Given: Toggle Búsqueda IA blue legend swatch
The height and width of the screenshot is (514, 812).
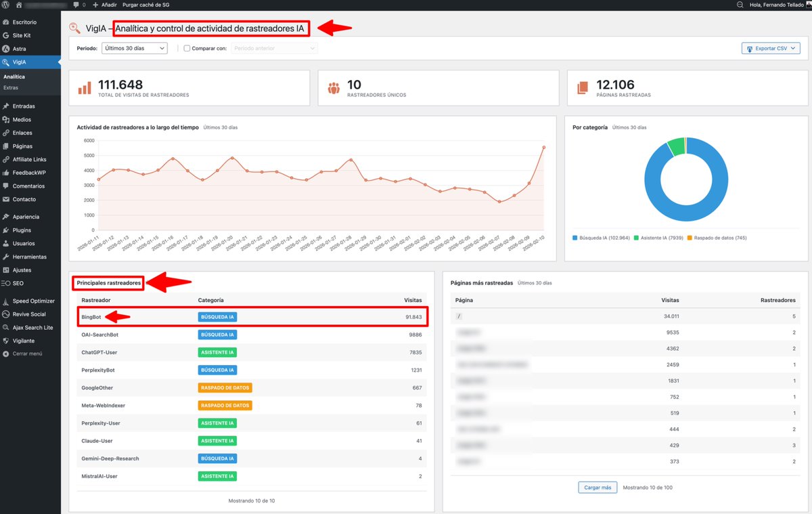Looking at the screenshot, I should click(575, 238).
